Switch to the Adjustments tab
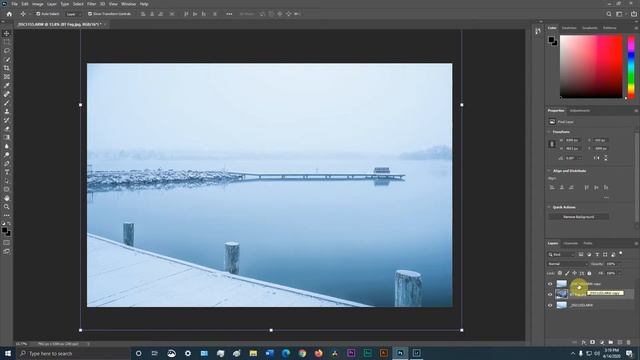The width and height of the screenshot is (640, 360). 580,111
